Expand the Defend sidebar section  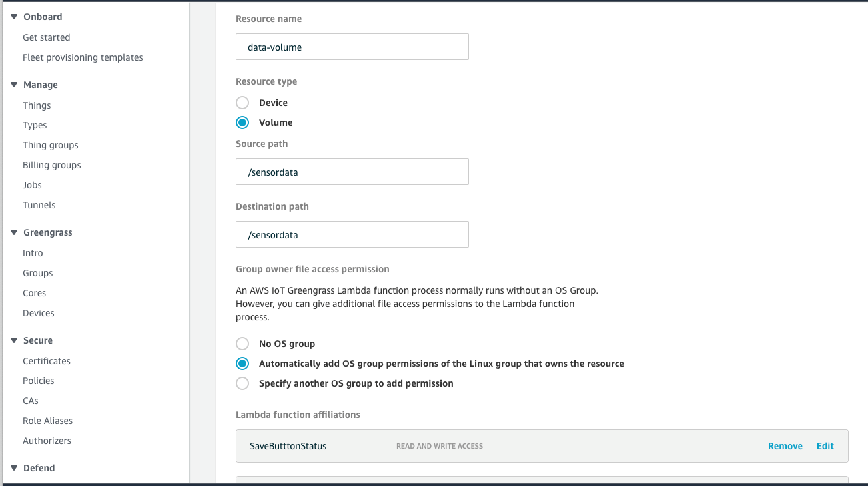(x=14, y=468)
